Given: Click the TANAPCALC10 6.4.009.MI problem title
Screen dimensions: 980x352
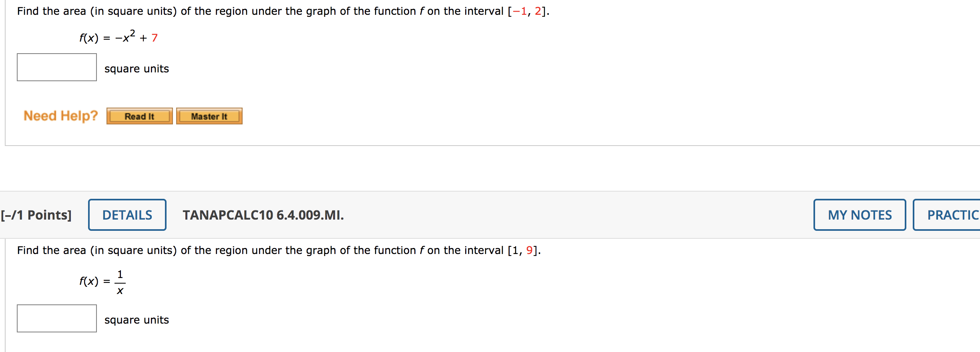Looking at the screenshot, I should 263,215.
